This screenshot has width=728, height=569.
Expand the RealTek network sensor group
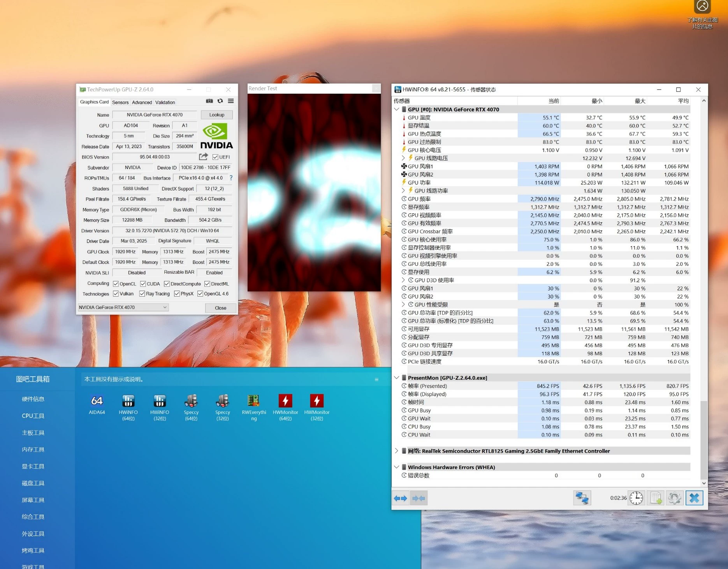click(397, 451)
